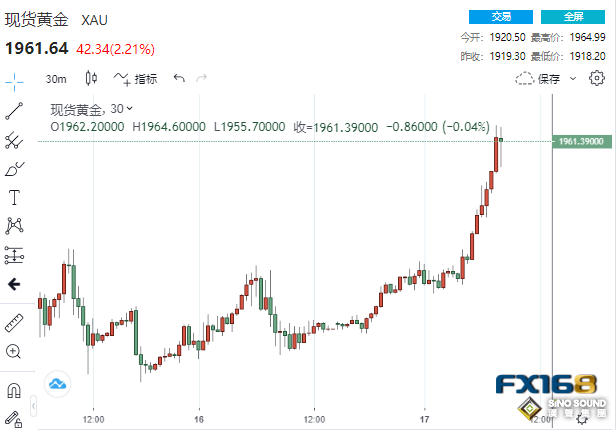
Task: Open the pattern drawing tool
Action: click(x=14, y=225)
